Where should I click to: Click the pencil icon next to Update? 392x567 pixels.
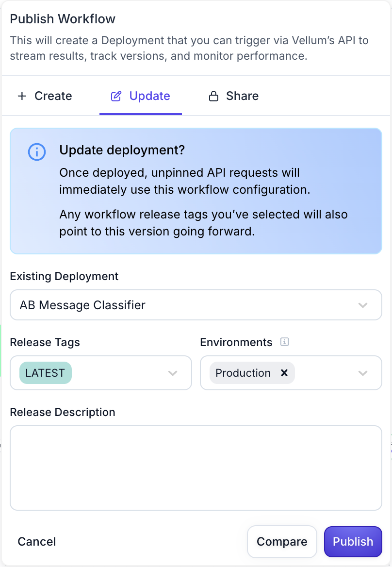click(x=116, y=96)
